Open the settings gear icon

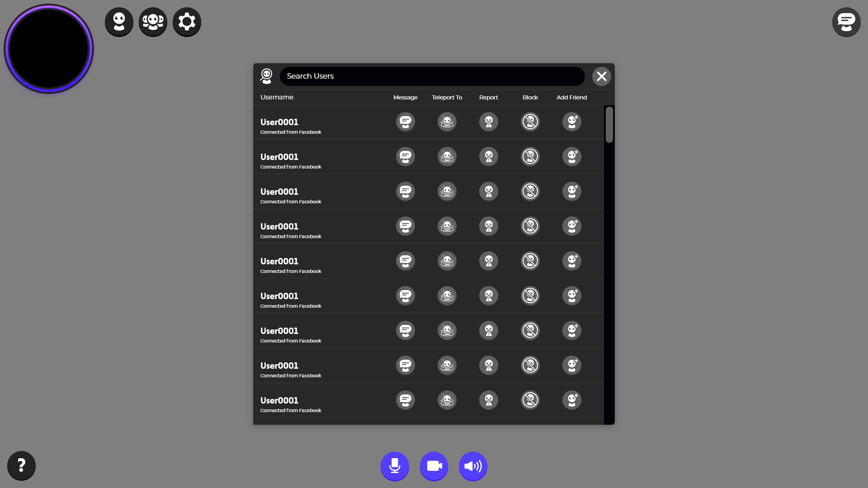pos(187,22)
